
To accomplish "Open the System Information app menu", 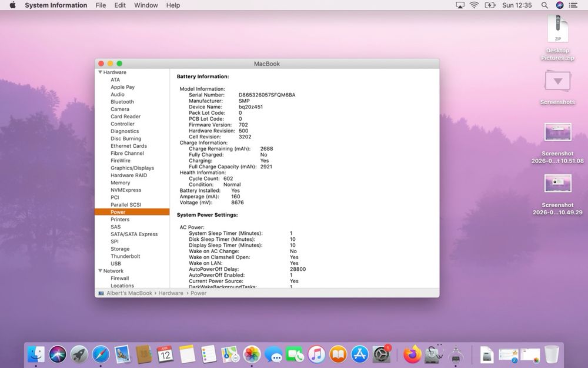I will click(x=56, y=5).
